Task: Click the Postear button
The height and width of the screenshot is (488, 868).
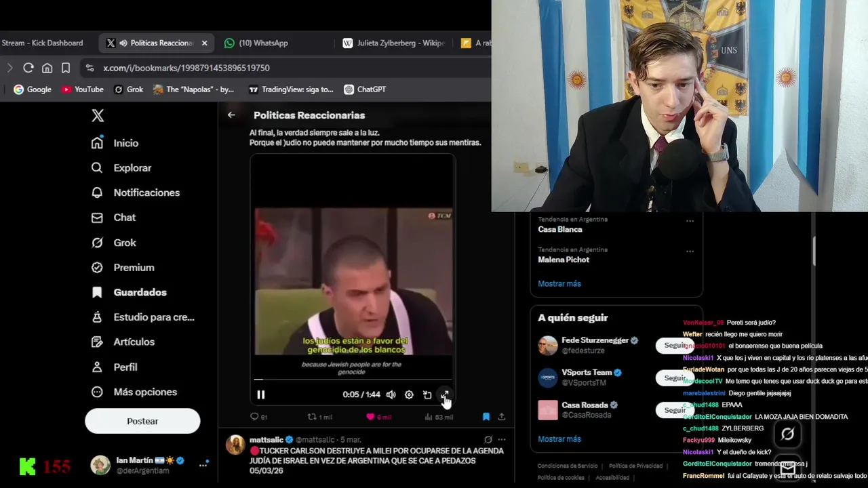Action: point(142,421)
